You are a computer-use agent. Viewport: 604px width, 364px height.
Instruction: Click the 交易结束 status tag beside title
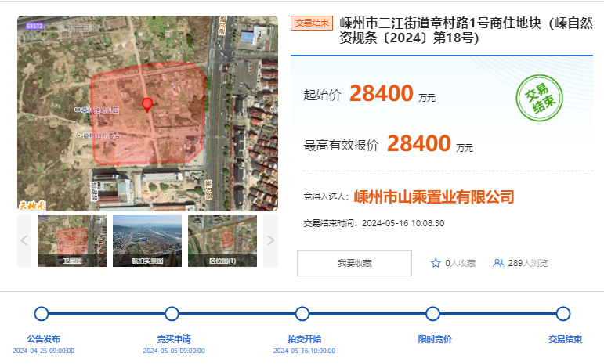[x=312, y=23]
